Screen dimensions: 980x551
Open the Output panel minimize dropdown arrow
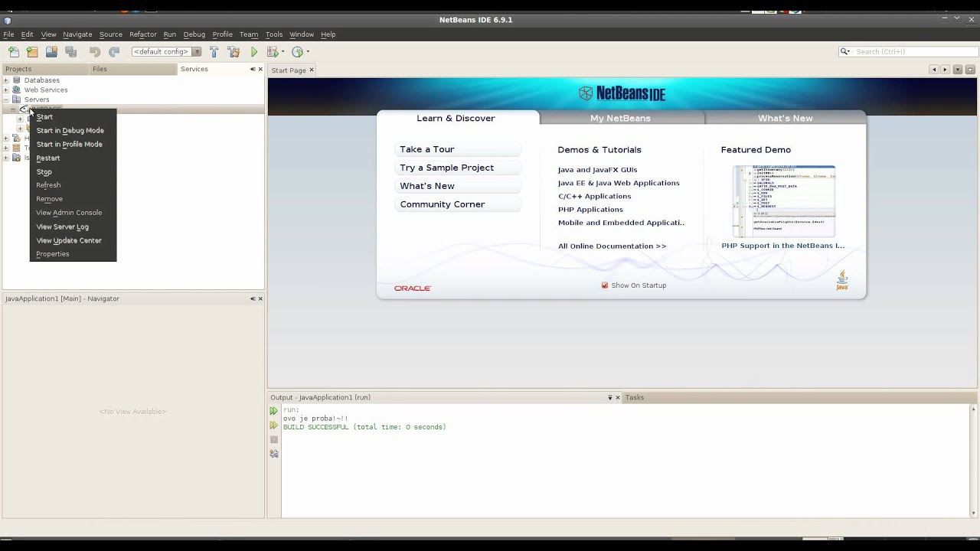[610, 398]
